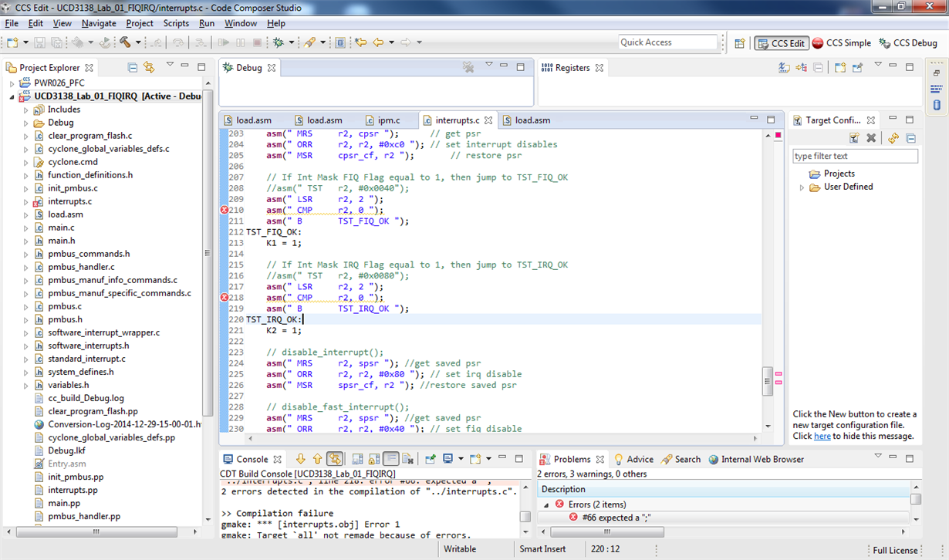Open Project Explorer view menu
Image resolution: width=949 pixels, height=560 pixels.
coord(170,66)
